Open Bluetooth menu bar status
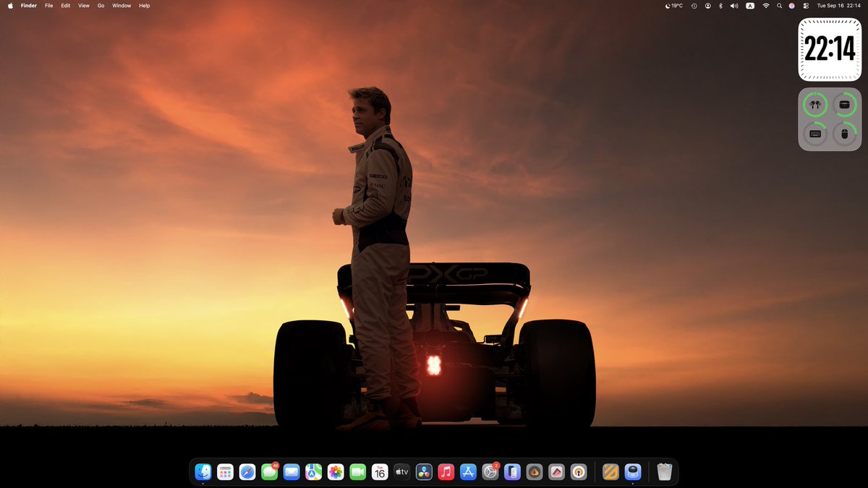This screenshot has width=868, height=488. click(x=720, y=5)
